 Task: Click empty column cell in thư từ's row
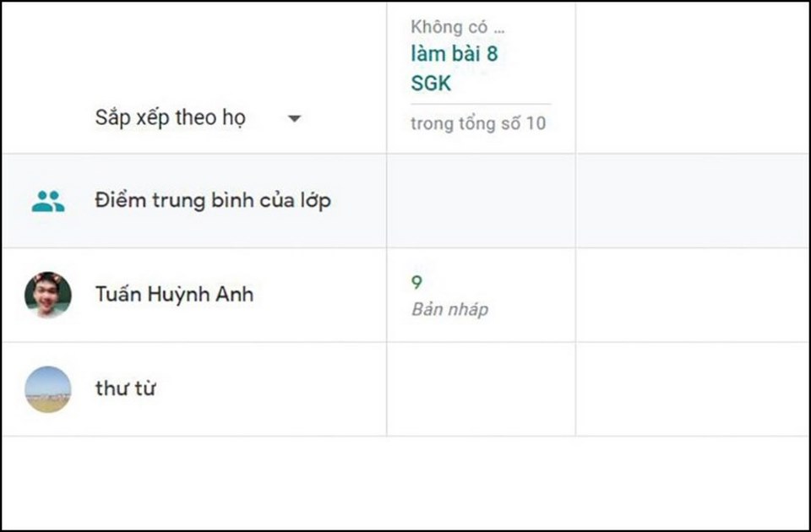692,389
